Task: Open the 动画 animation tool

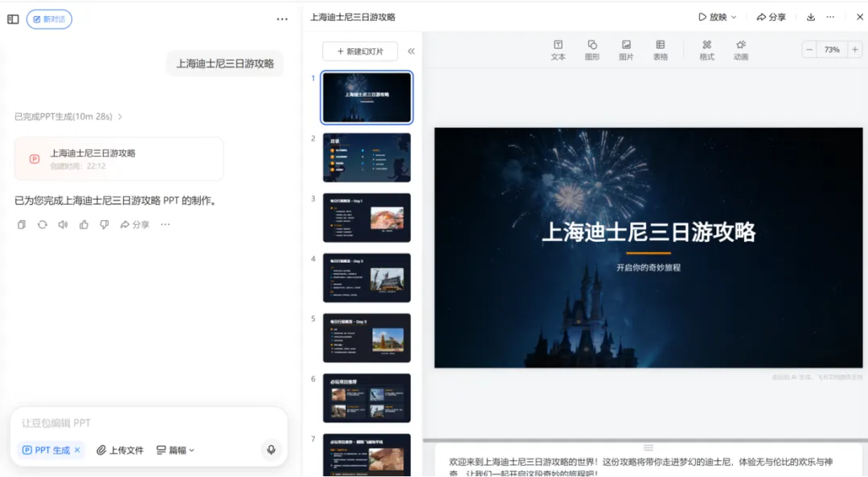Action: 741,50
